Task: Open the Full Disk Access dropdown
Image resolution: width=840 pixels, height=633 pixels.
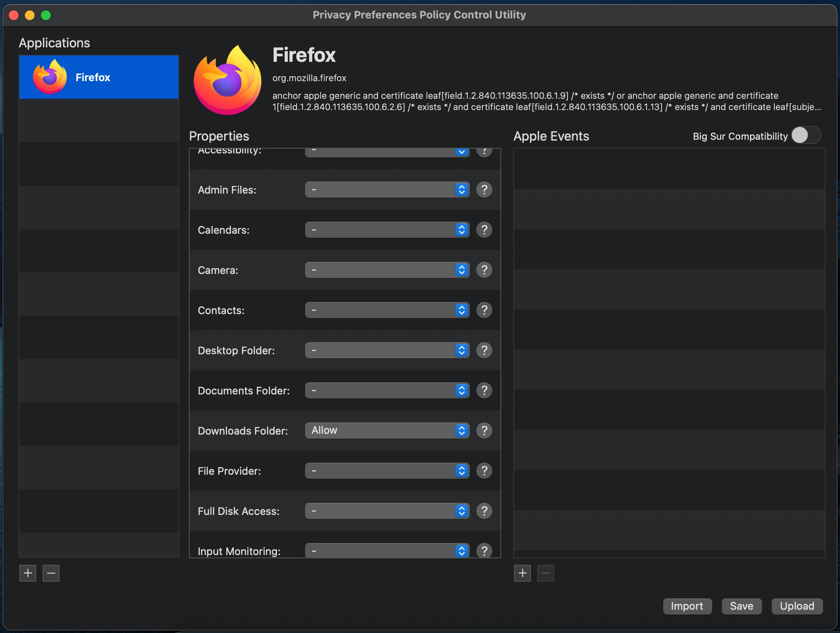Action: tap(387, 511)
